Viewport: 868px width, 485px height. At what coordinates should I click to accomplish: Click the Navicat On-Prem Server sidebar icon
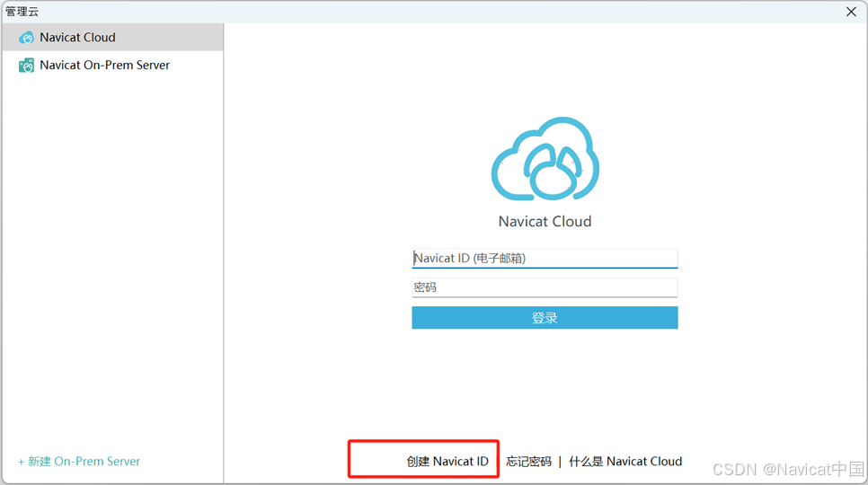(26, 66)
